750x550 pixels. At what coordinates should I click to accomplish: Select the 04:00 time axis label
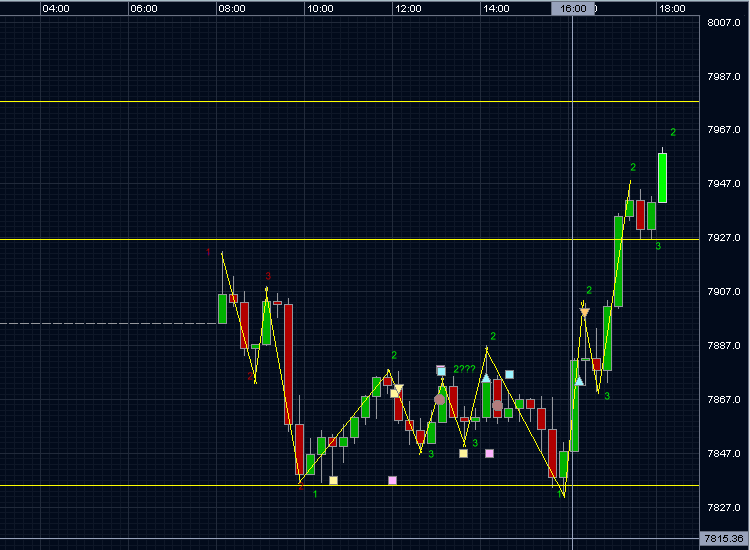pyautogui.click(x=56, y=9)
